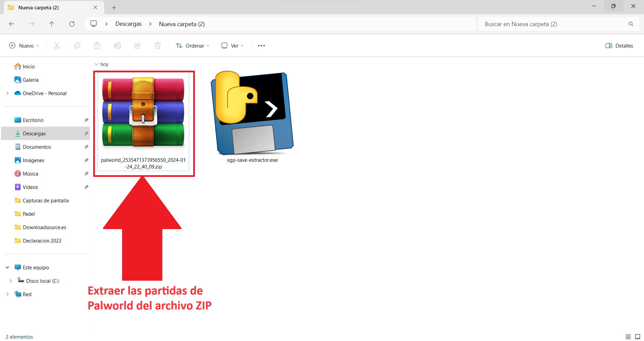Unpin Documentos from quick access

point(86,147)
